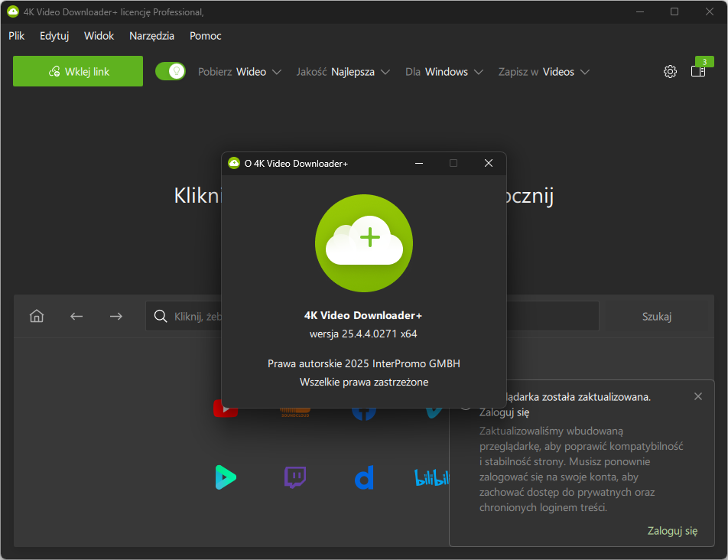Click the browser forward arrow
Image resolution: width=728 pixels, height=560 pixels.
(x=116, y=316)
